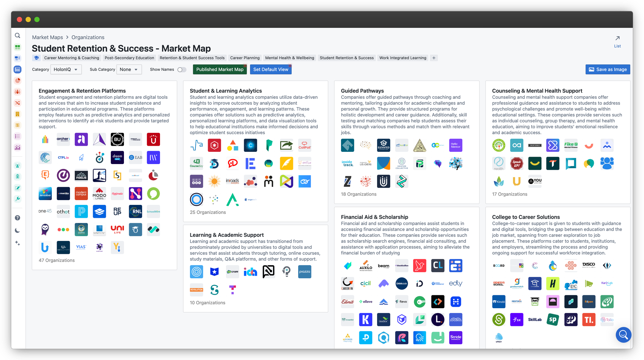Go to Market Maps breadcrumb link
This screenshot has height=360, width=644.
(47, 37)
